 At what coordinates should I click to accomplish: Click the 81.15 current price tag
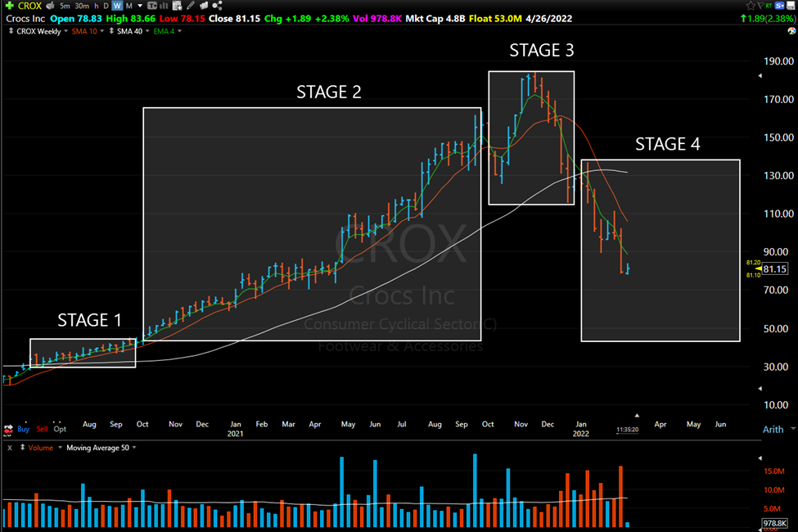tap(774, 268)
